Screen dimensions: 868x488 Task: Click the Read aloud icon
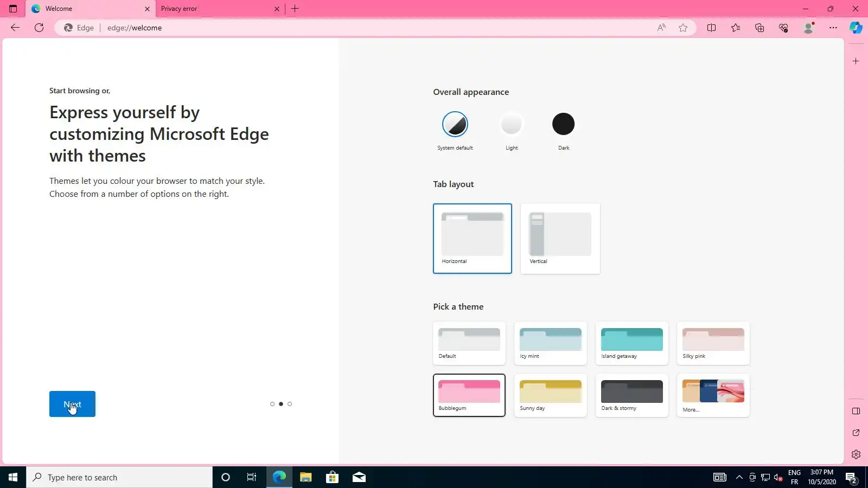point(661,28)
